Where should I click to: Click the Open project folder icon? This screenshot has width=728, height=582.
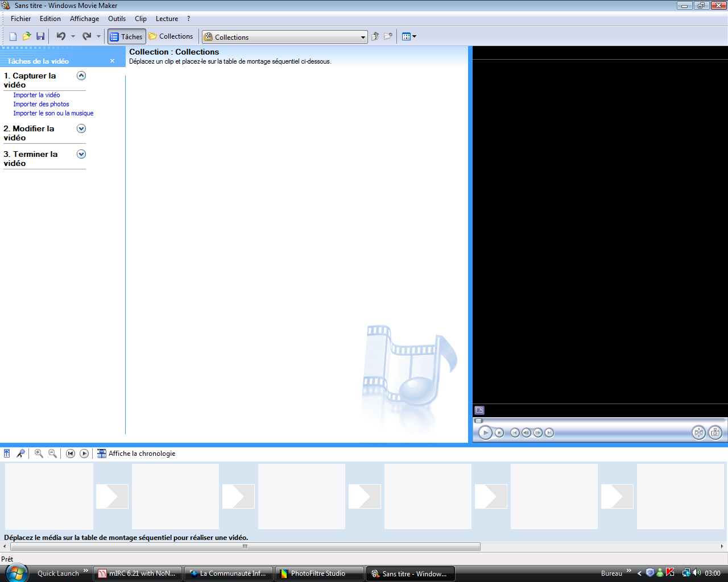coord(27,36)
